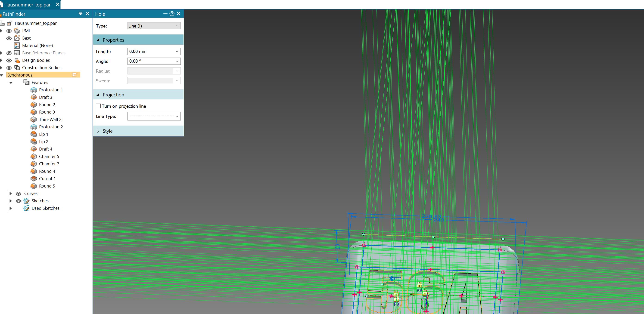Select Chamfer 7 in the feature tree
Viewport: 644px width, 314px height.
point(49,164)
